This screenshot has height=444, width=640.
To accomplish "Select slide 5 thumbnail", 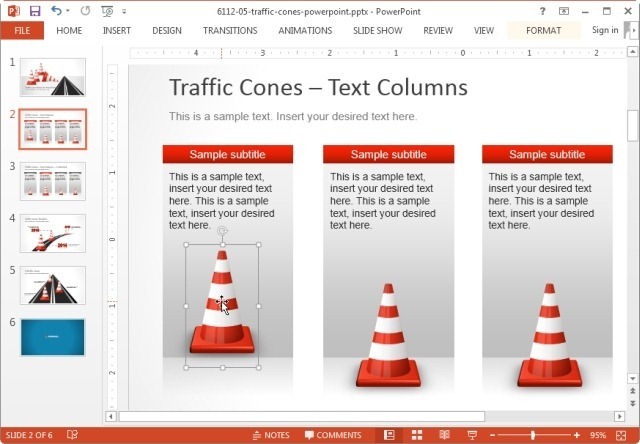I will click(53, 285).
